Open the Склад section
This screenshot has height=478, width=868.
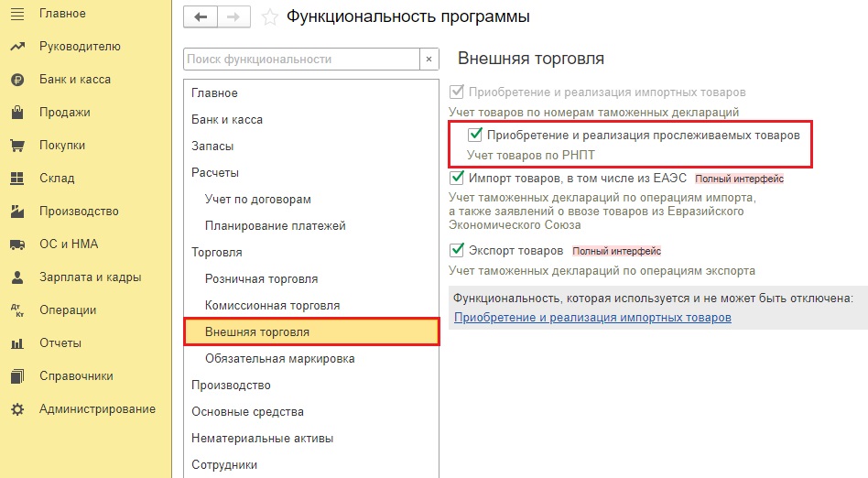click(57, 179)
